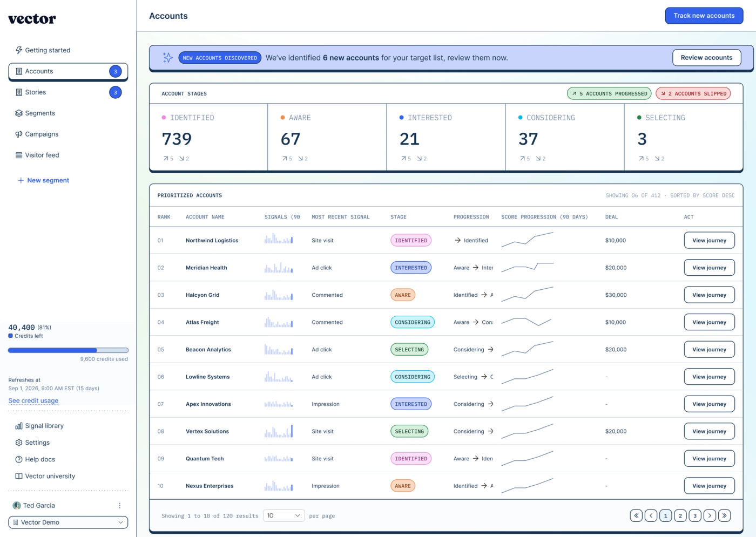Open Getting started in the sidebar
Screen dimensions: 756x537
pos(68,50)
